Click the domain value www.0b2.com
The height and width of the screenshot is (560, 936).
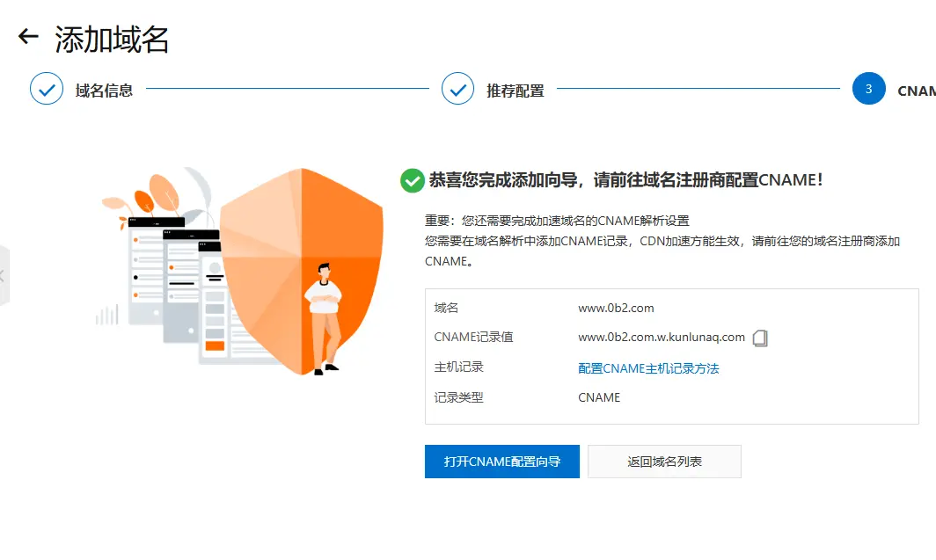pos(616,308)
